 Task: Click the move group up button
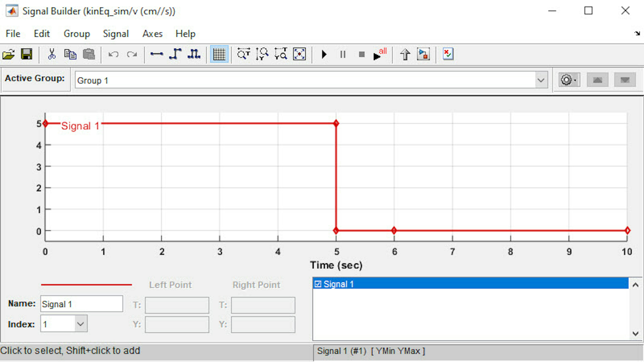(x=598, y=80)
